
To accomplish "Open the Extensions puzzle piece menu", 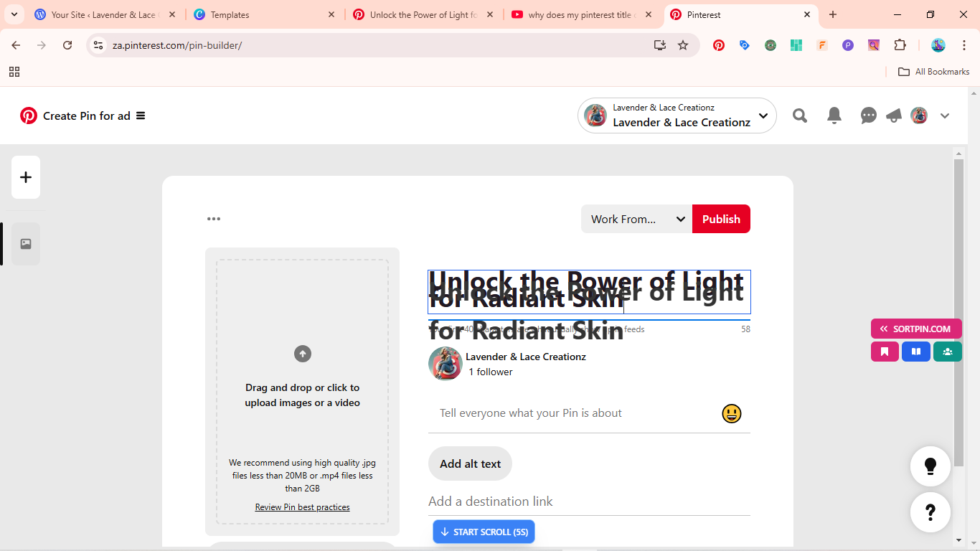I will click(x=900, y=45).
